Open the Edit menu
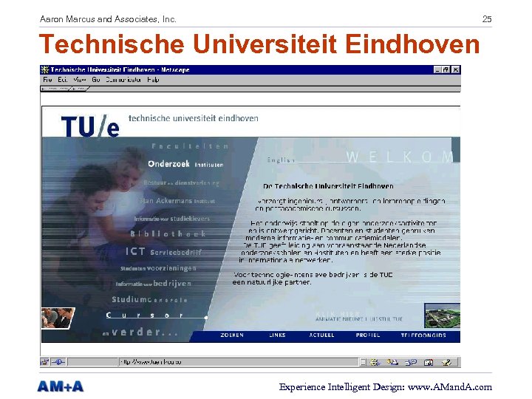This screenshot has height=399, width=532. tap(62, 80)
